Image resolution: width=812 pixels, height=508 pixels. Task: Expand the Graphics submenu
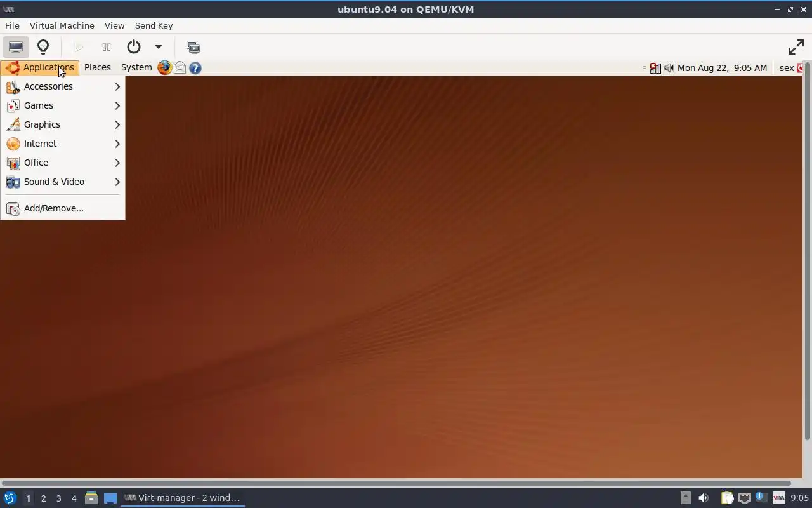[63, 124]
